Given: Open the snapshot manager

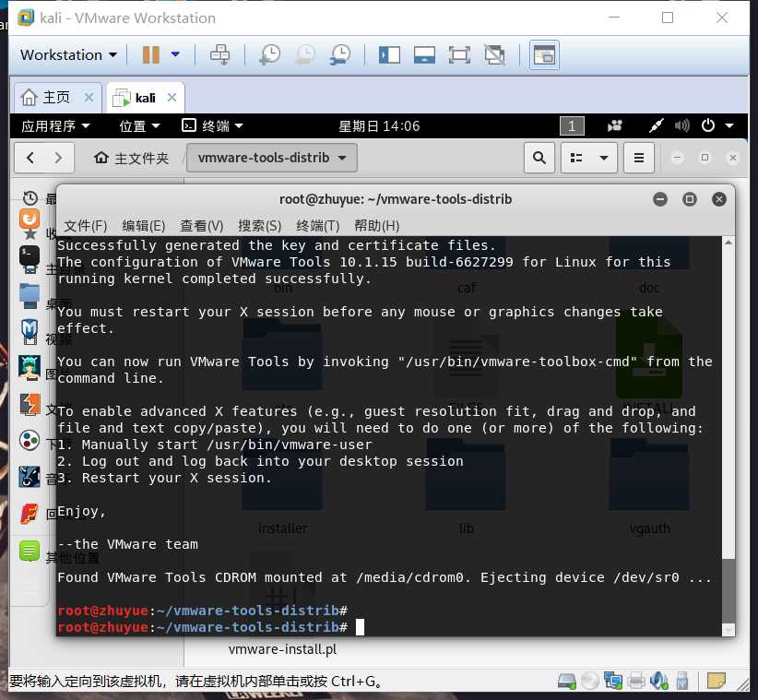Looking at the screenshot, I should [x=340, y=54].
